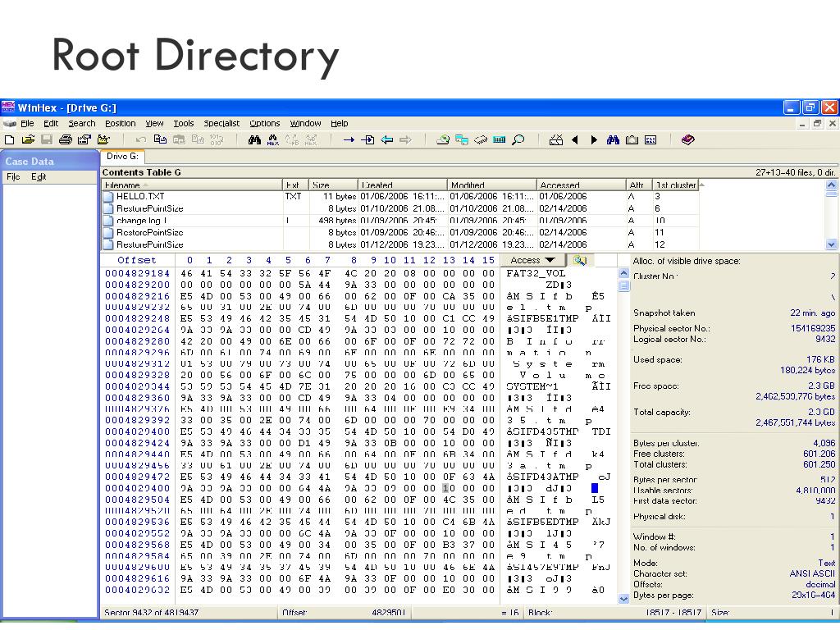Click the Offset column header
The image size is (840, 630).
(x=137, y=260)
